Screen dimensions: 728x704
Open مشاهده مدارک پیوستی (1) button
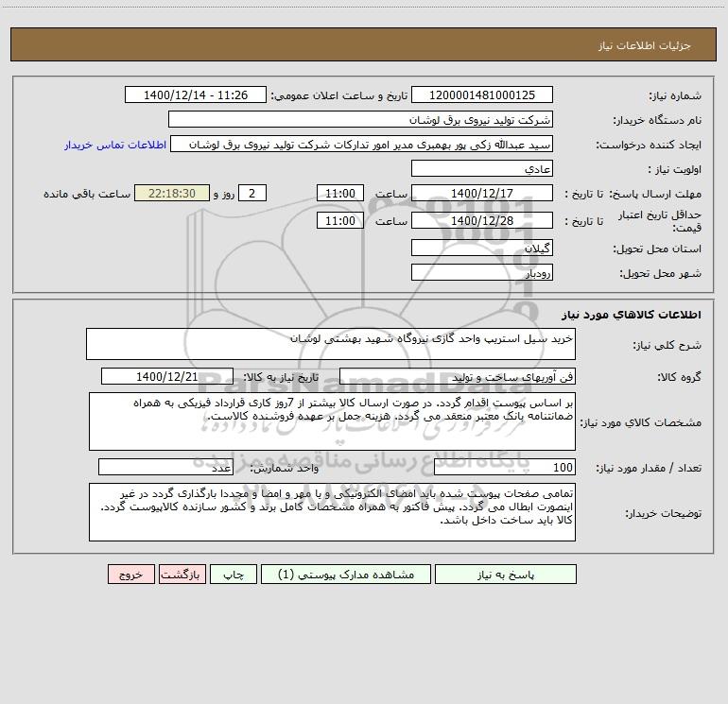tap(346, 574)
